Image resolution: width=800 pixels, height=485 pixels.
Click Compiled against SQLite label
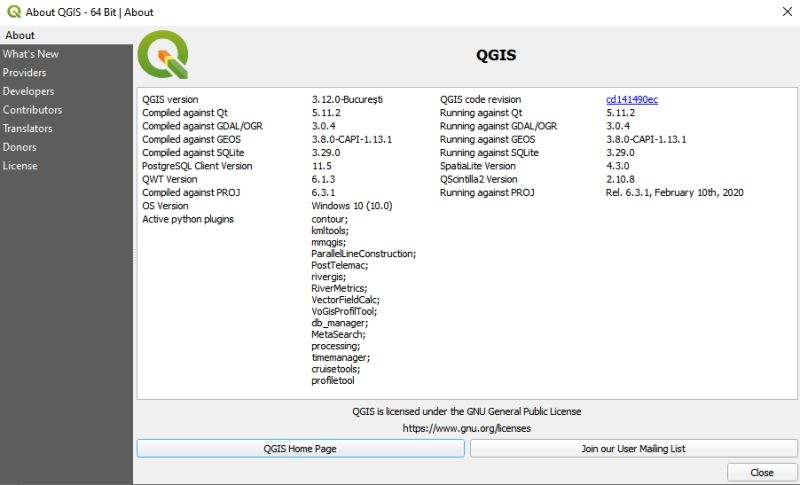tap(193, 152)
